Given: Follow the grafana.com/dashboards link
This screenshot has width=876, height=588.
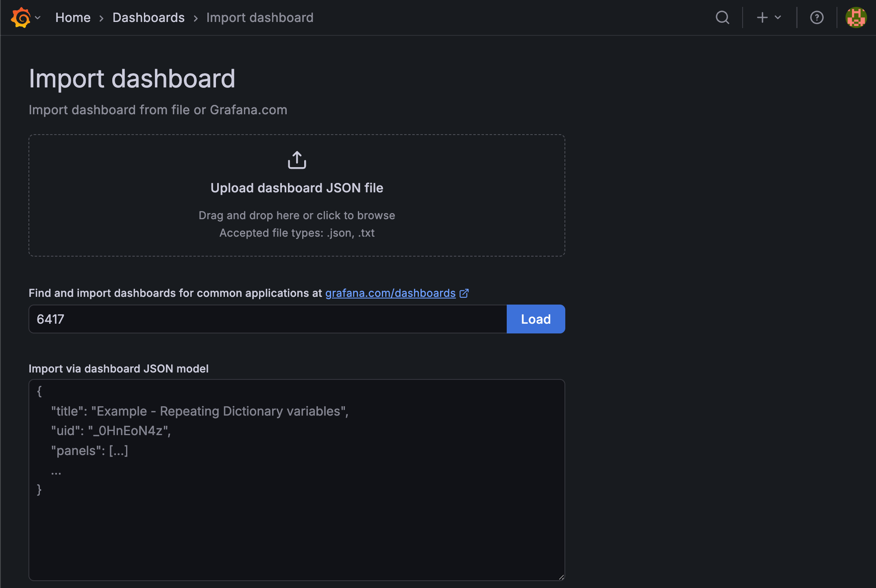Looking at the screenshot, I should pyautogui.click(x=390, y=293).
